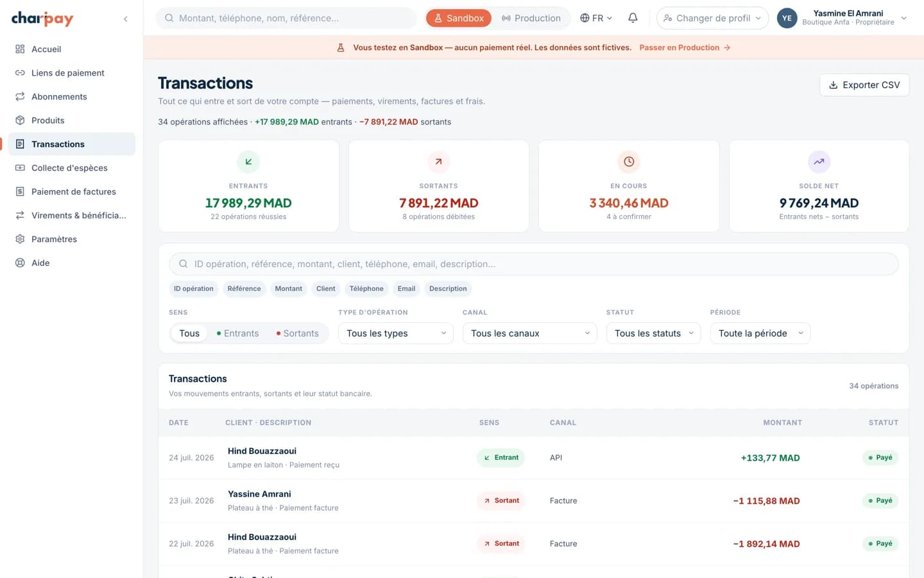Click the Virements transfer arrows icon
Screen dimensions: 924x578
[x=20, y=215]
